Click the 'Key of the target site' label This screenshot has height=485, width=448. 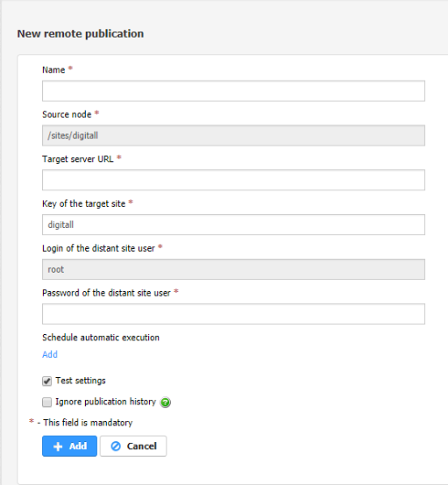pos(83,203)
